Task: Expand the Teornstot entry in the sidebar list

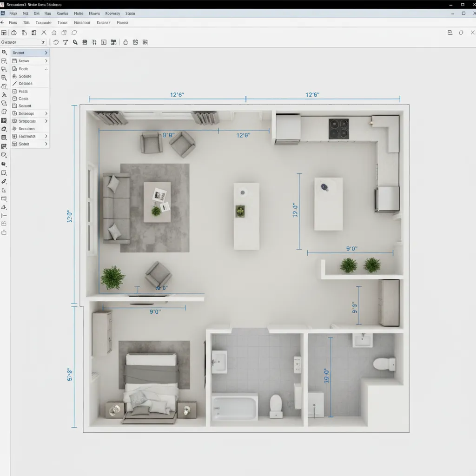Action: coord(46,136)
